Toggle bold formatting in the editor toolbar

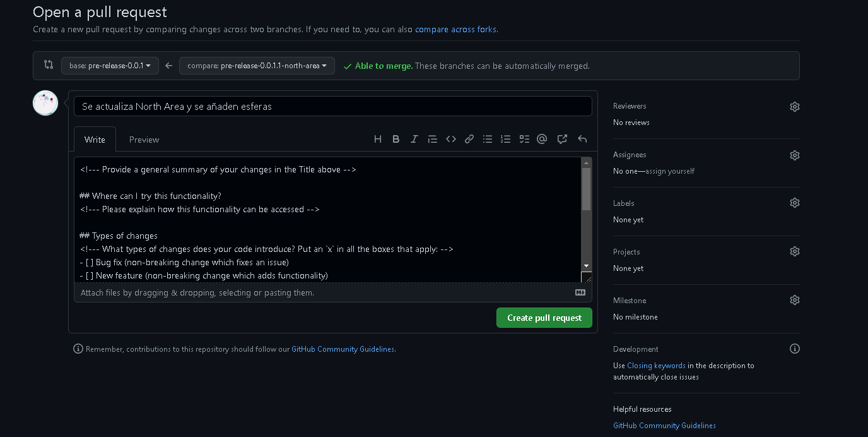click(x=396, y=139)
